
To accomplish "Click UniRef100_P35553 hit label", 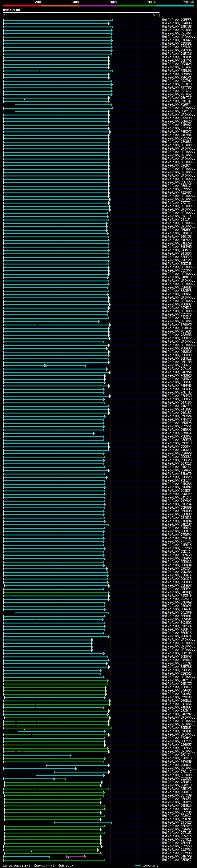I will click(177, 846).
